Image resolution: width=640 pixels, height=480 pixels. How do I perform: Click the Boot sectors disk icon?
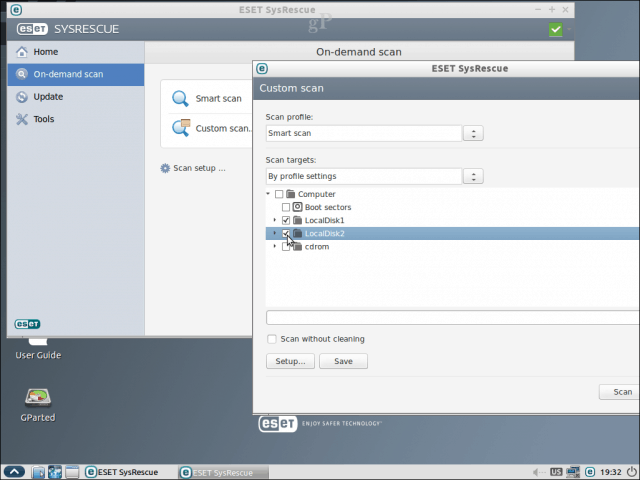coord(298,207)
